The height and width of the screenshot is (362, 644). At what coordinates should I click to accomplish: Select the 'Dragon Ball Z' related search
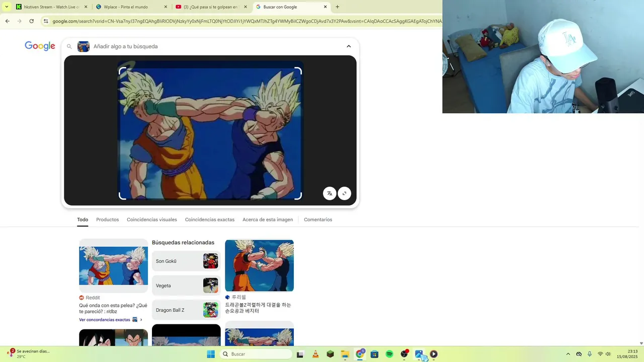[186, 310]
